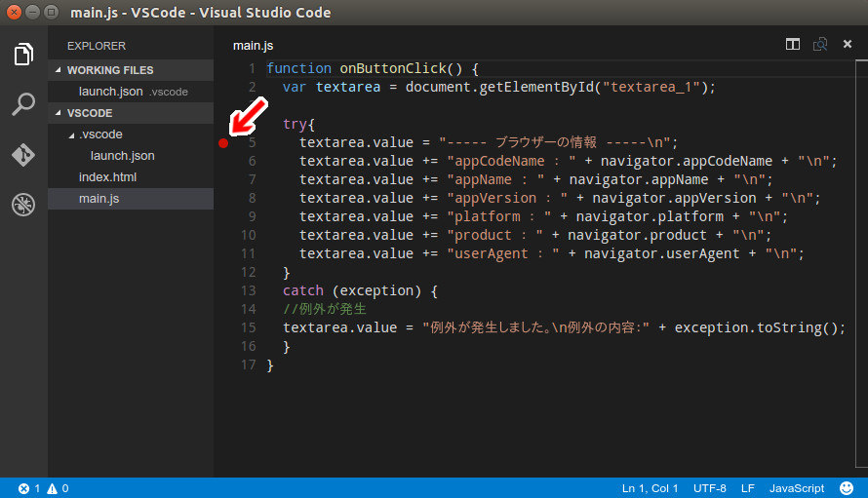Click exception.toString() on line 15

[x=756, y=327]
